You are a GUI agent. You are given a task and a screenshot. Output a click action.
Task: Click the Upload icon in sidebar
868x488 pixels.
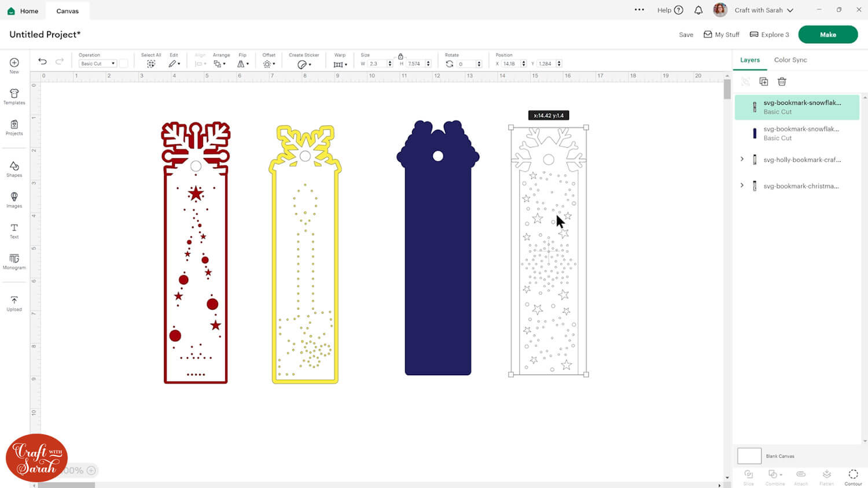pos(14,303)
